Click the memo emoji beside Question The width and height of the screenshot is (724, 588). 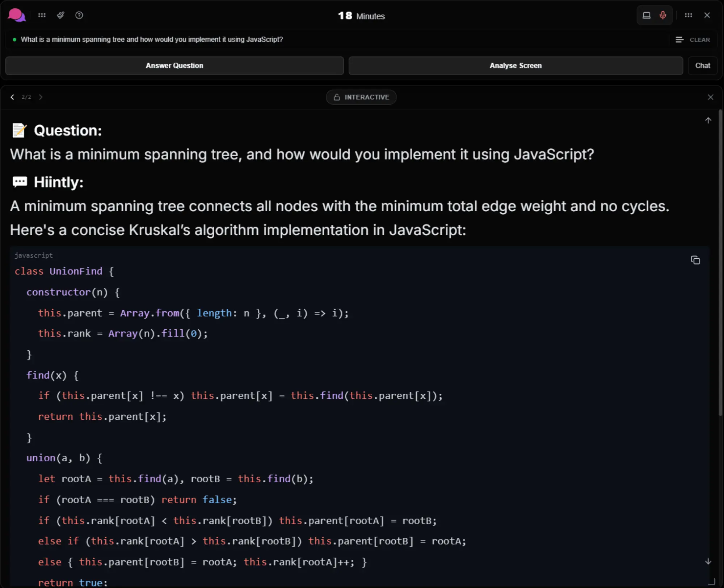20,131
